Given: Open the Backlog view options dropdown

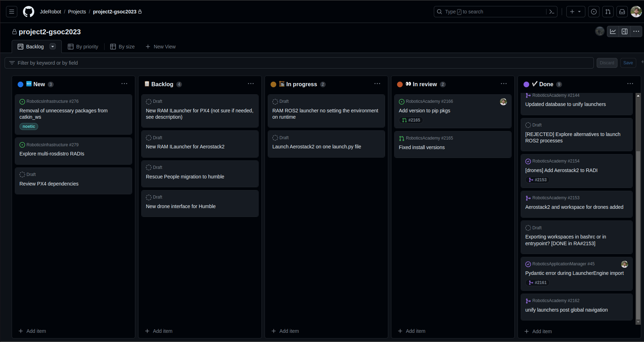Looking at the screenshot, I should [x=53, y=47].
